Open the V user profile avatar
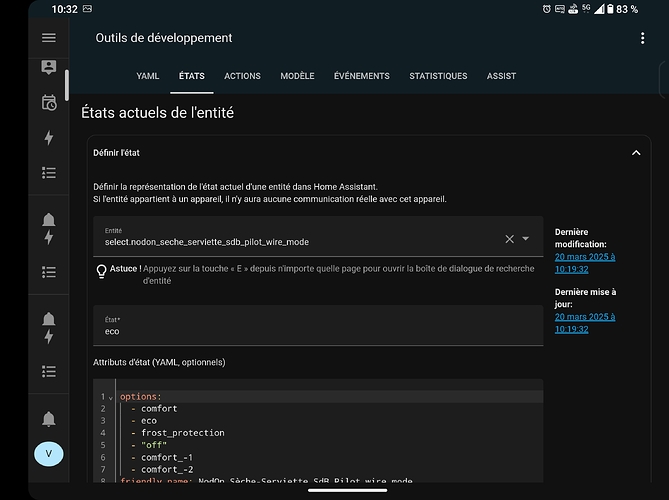Screen dimensions: 669x500 (49, 454)
